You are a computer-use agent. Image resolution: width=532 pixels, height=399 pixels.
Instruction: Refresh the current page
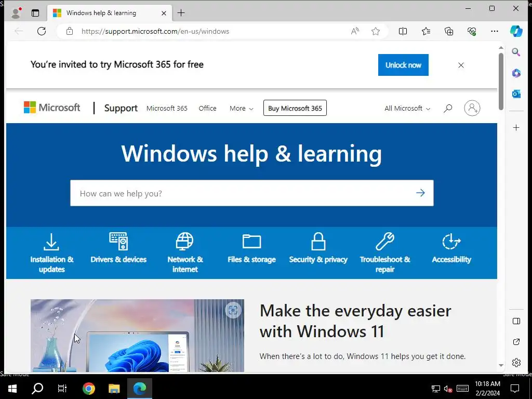coord(42,31)
